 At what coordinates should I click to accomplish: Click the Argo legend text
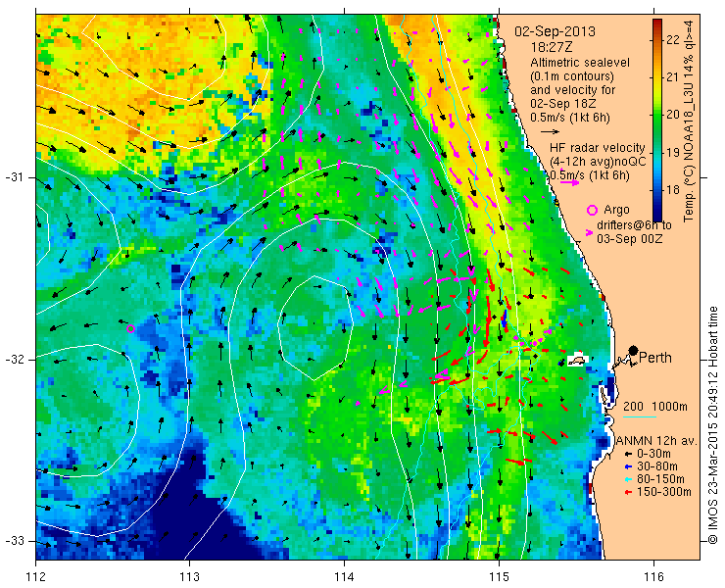[x=616, y=210]
